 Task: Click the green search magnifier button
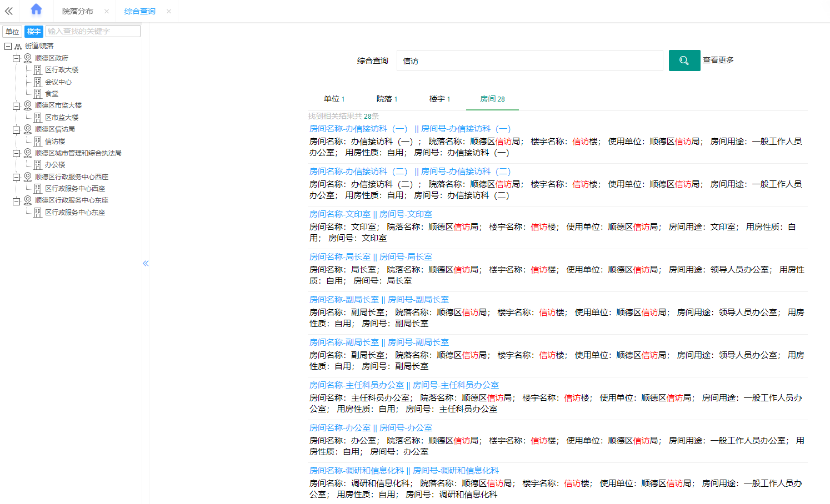coord(684,61)
